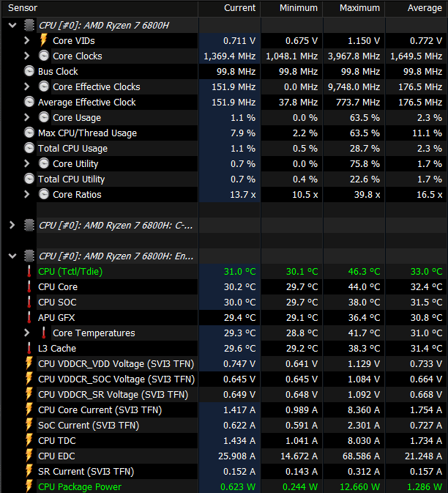This screenshot has width=448, height=493.
Task: Click the lightning icon beside CPU VDDCR_SOC Voltage
Action: pos(29,379)
